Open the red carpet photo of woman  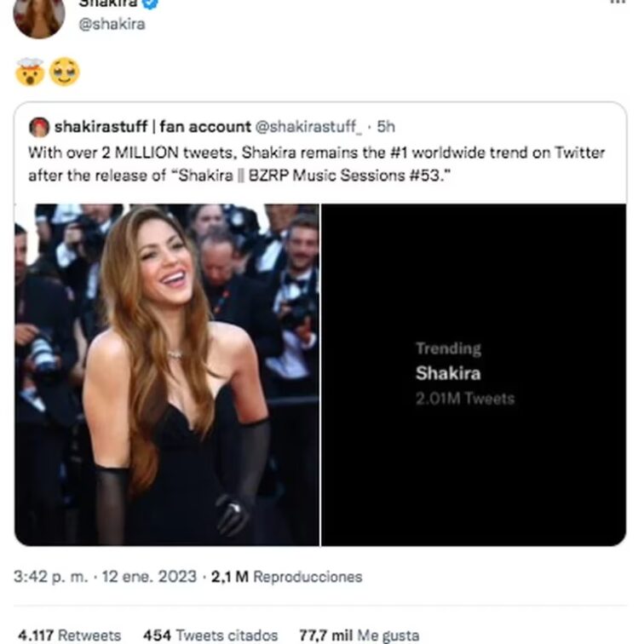click(x=167, y=374)
